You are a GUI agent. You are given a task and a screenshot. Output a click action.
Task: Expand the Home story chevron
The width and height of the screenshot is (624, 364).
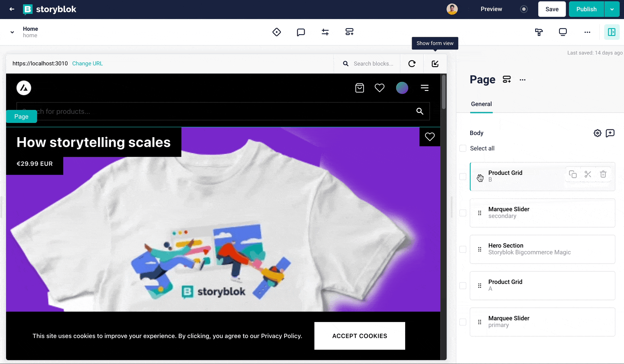coord(12,32)
